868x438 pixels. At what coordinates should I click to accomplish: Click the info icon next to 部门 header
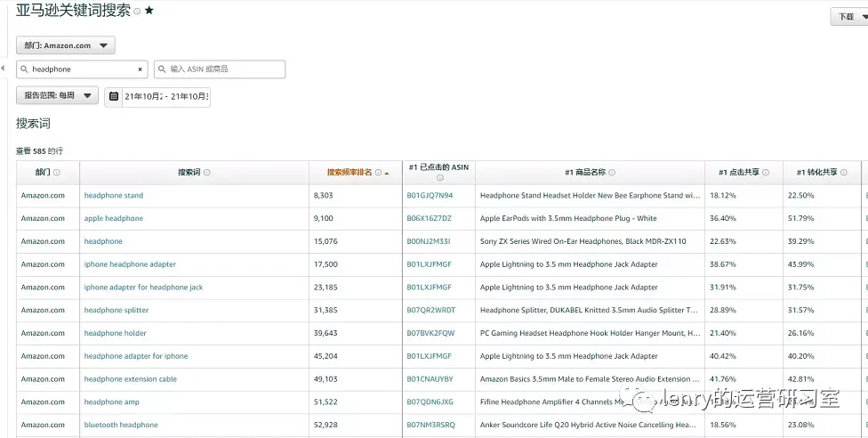pyautogui.click(x=56, y=173)
